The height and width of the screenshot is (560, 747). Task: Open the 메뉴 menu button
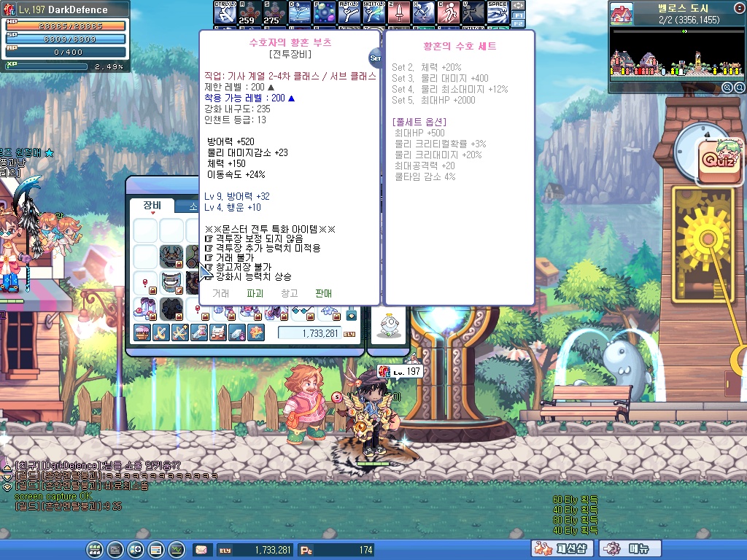click(x=630, y=548)
